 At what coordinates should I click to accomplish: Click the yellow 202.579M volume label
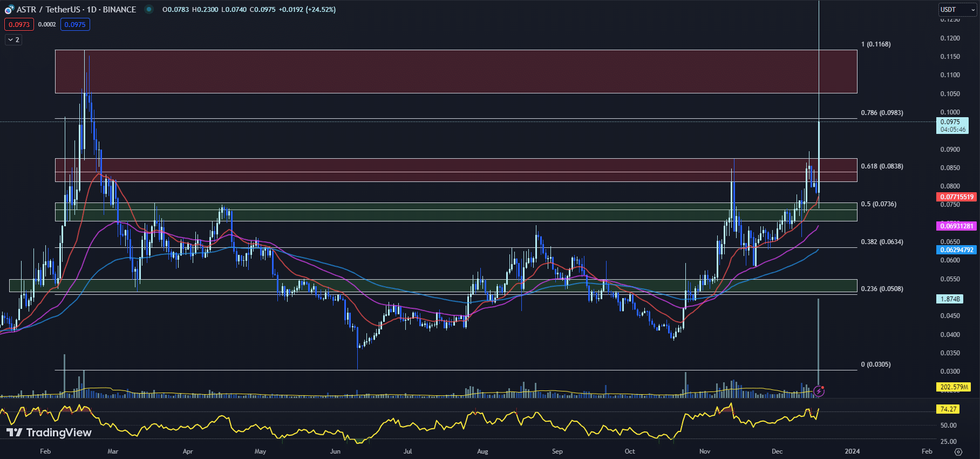(954, 387)
